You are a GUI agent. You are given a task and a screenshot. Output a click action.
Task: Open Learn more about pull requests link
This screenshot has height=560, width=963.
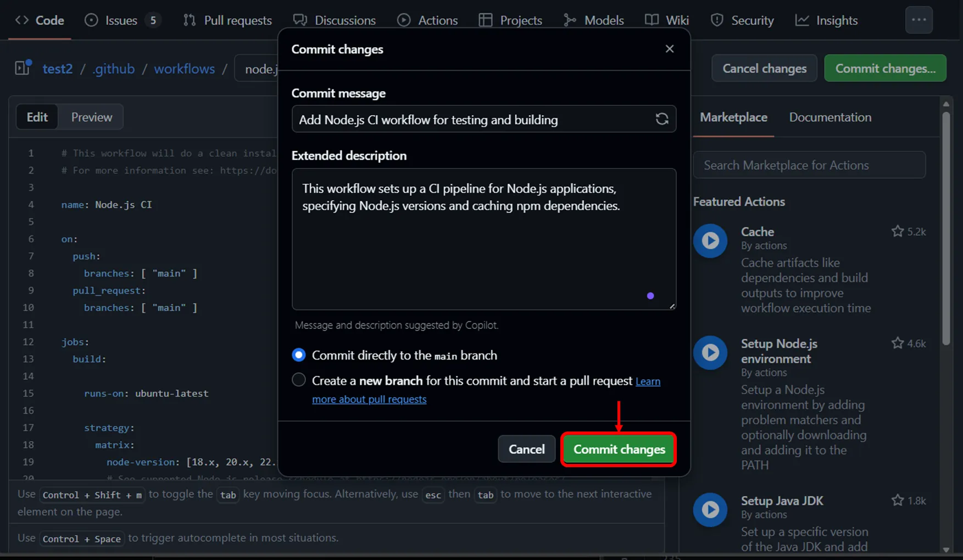tap(369, 399)
